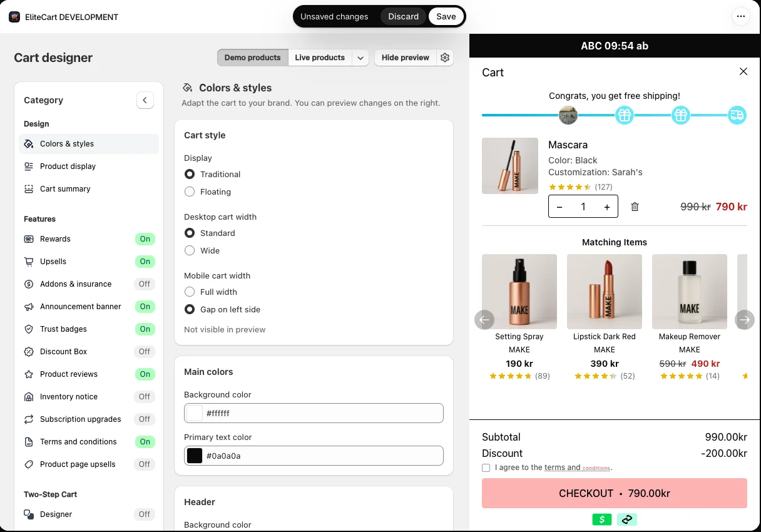The width and height of the screenshot is (761, 532).
Task: Open Product display category
Action: tap(89, 166)
